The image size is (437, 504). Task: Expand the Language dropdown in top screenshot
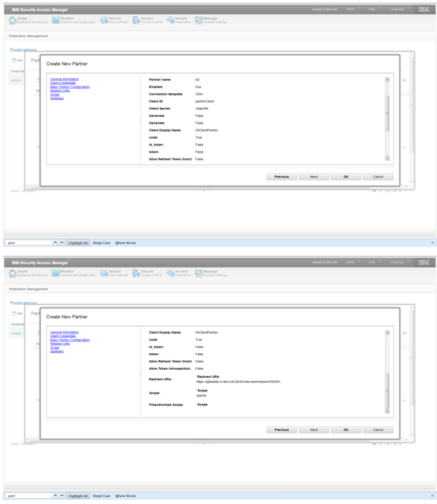click(399, 9)
